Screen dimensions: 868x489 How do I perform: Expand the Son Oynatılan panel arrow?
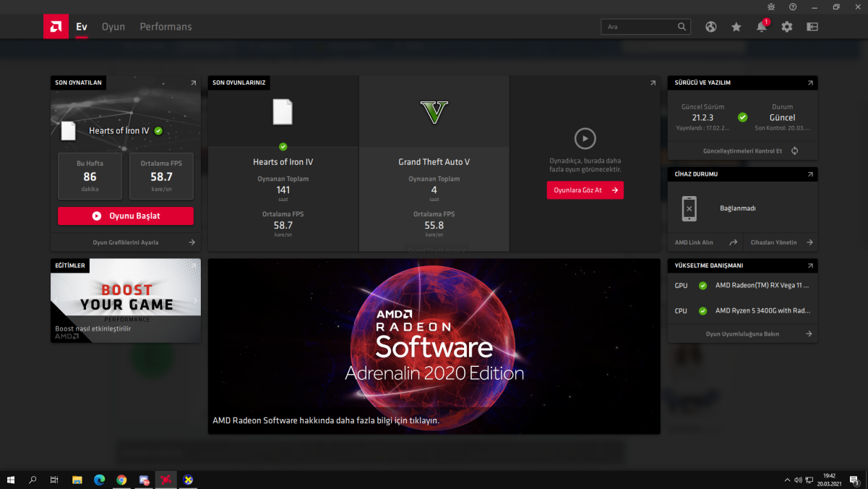193,83
